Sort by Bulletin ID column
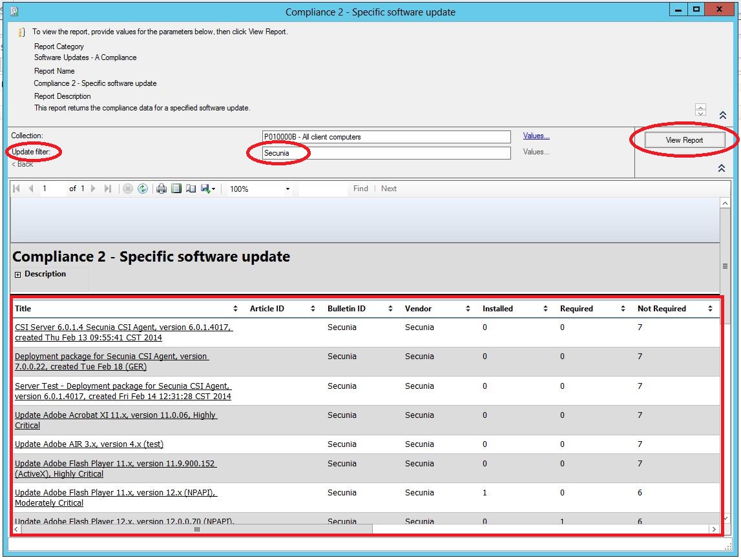This screenshot has width=741, height=560. pyautogui.click(x=390, y=309)
